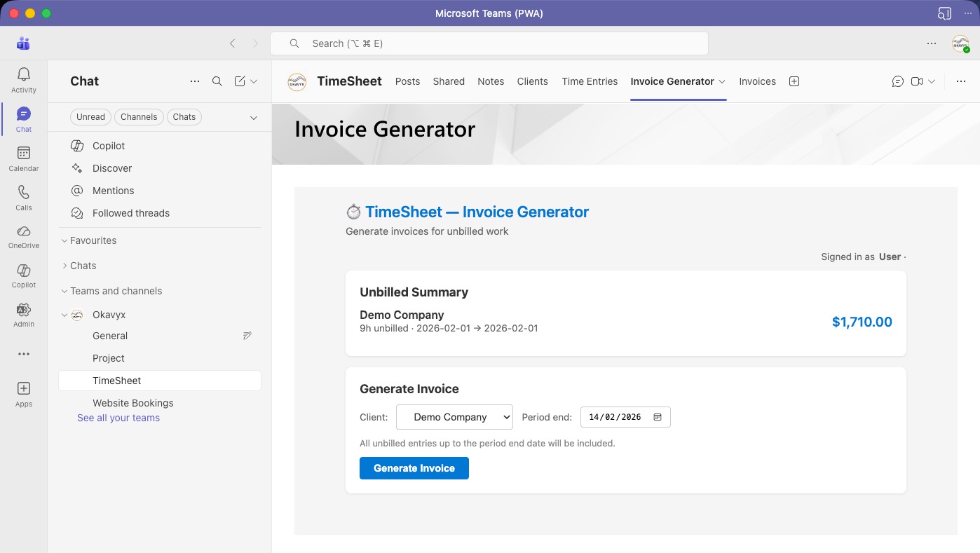This screenshot has width=980, height=553.
Task: Click the Generate Invoice button
Action: coord(414,468)
